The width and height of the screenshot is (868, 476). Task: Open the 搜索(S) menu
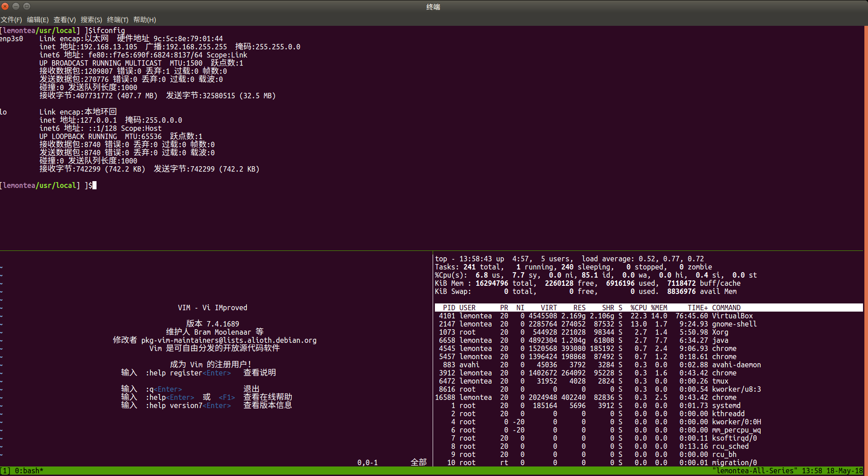pyautogui.click(x=91, y=19)
